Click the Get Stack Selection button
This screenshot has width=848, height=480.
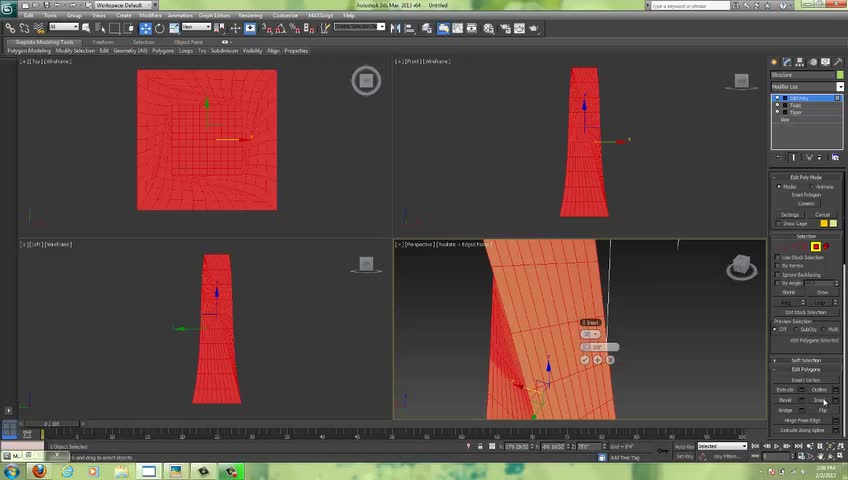(805, 312)
